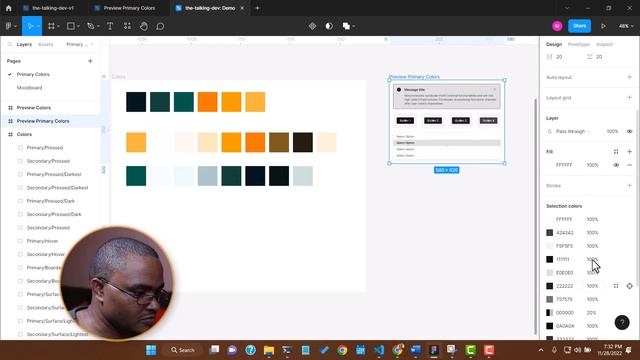Expand the Pen tool options arrow
The width and height of the screenshot is (640, 360).
point(98,26)
